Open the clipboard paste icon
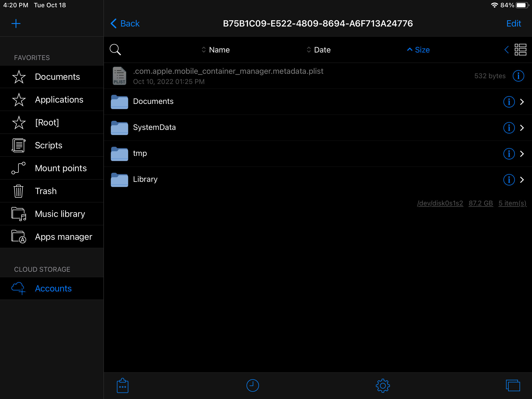 pyautogui.click(x=122, y=385)
